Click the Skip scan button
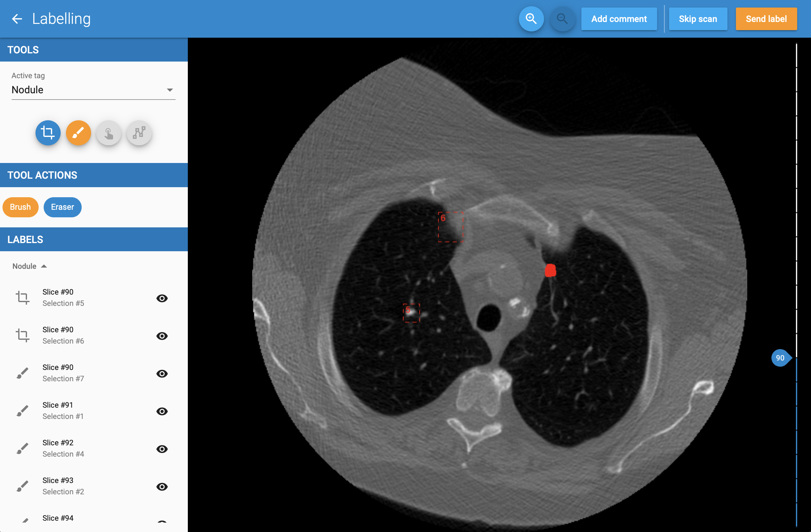This screenshot has width=811, height=532. click(698, 19)
